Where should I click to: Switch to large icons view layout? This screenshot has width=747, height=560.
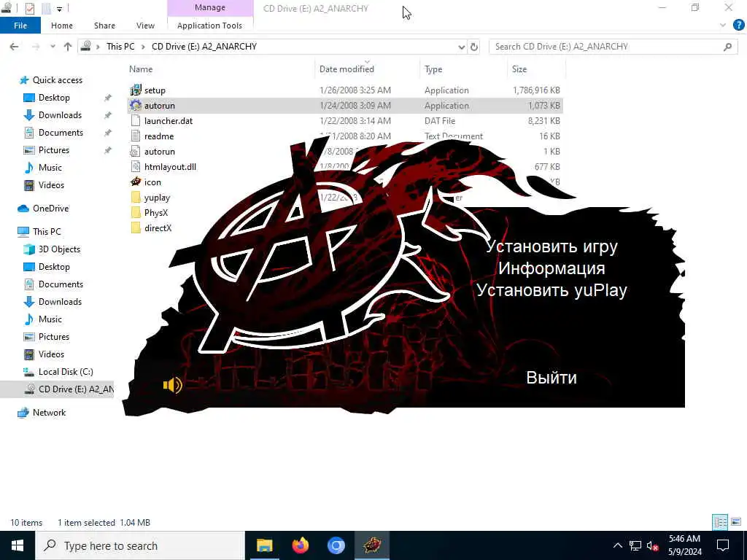(x=736, y=522)
